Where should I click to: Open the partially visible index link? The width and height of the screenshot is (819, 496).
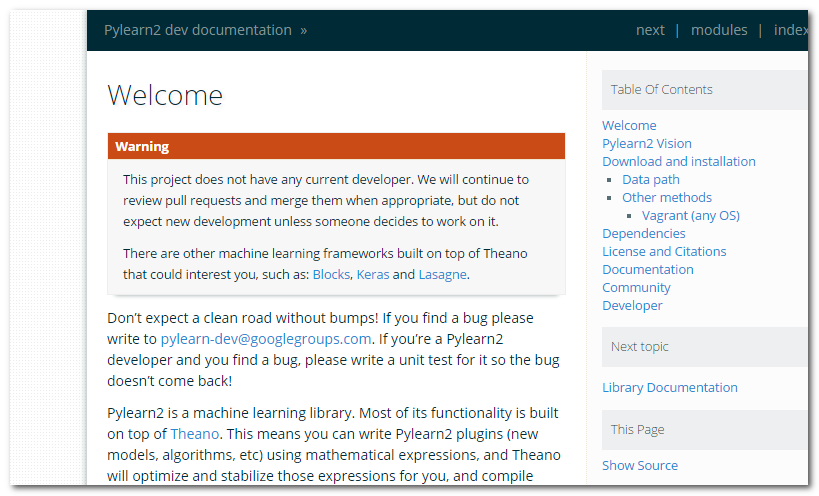pos(790,30)
